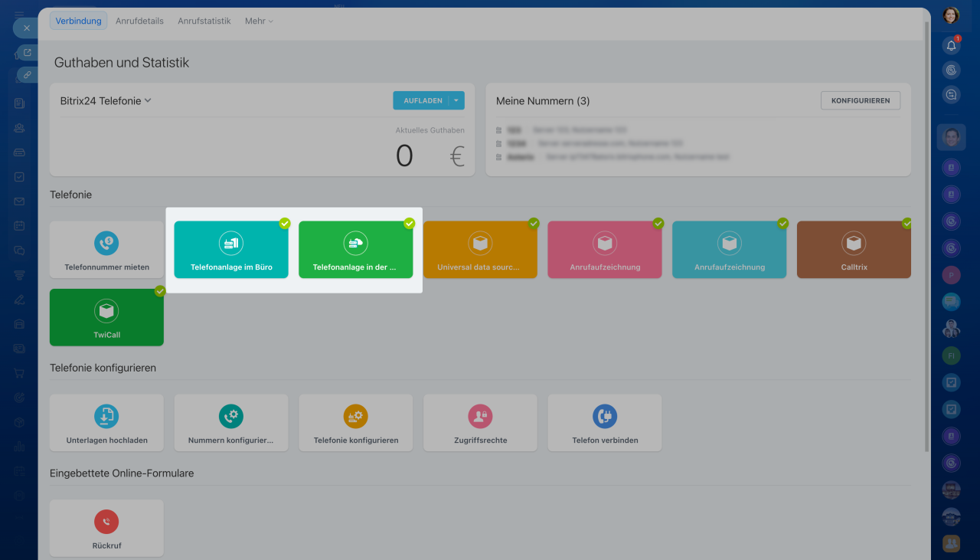Click the Konfigurieren button
Image resolution: width=980 pixels, height=560 pixels.
click(x=861, y=100)
